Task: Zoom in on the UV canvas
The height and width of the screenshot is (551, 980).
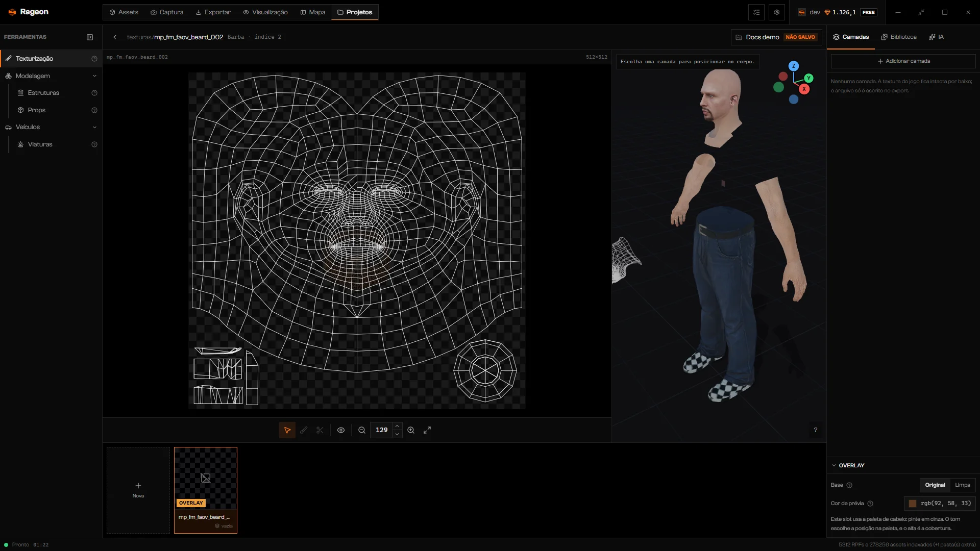Action: coord(411,430)
